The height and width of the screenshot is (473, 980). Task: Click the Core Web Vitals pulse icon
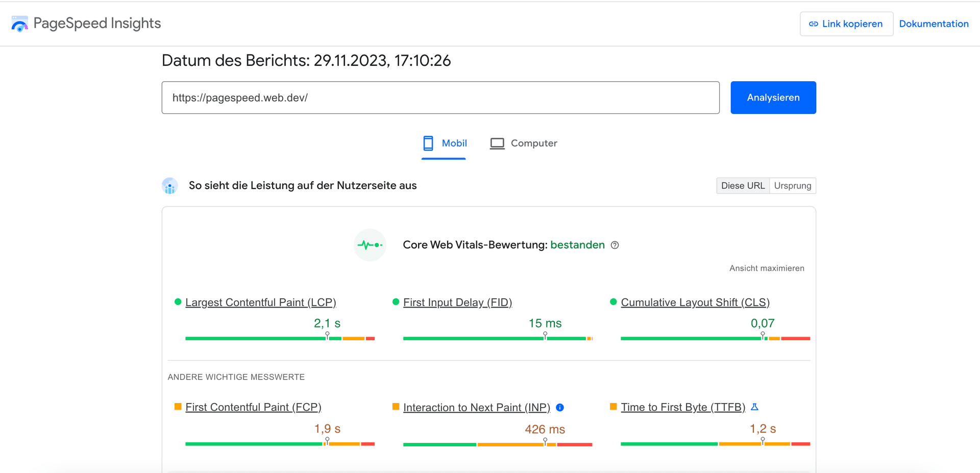[370, 245]
